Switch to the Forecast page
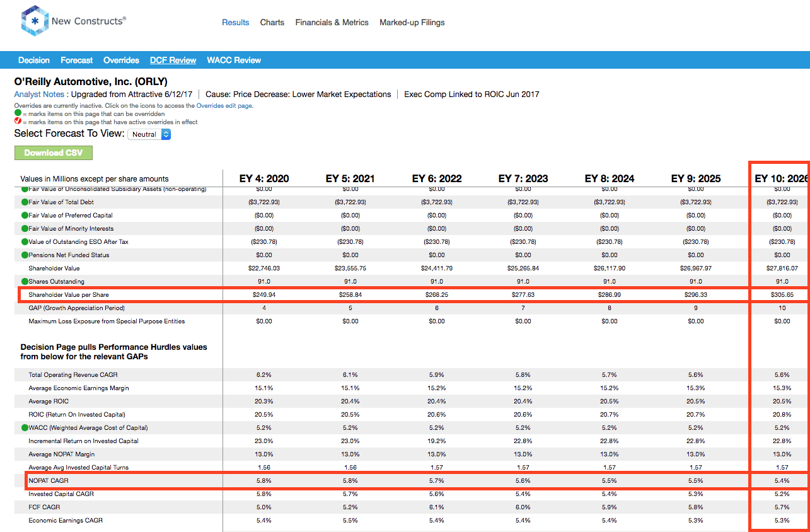810x532 pixels. click(77, 61)
